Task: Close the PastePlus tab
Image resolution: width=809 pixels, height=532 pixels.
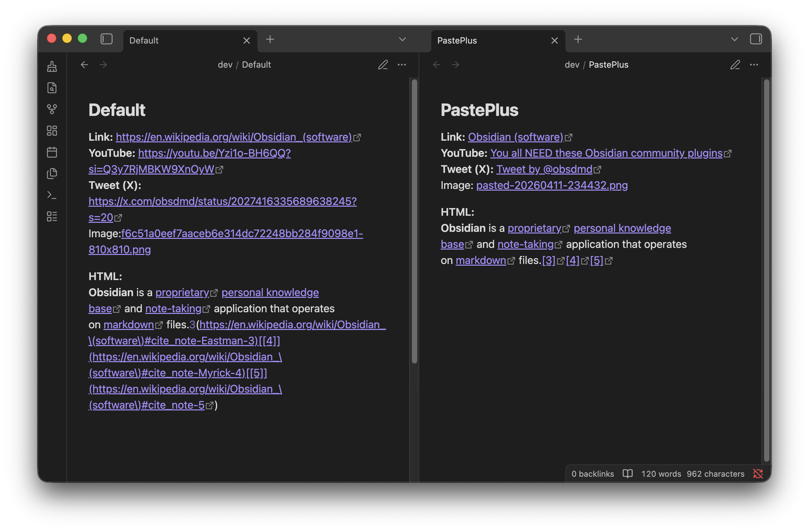Action: (555, 41)
